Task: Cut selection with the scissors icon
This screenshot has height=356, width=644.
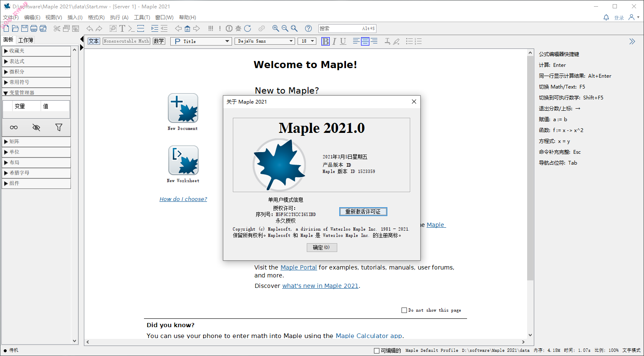Action: click(x=57, y=28)
